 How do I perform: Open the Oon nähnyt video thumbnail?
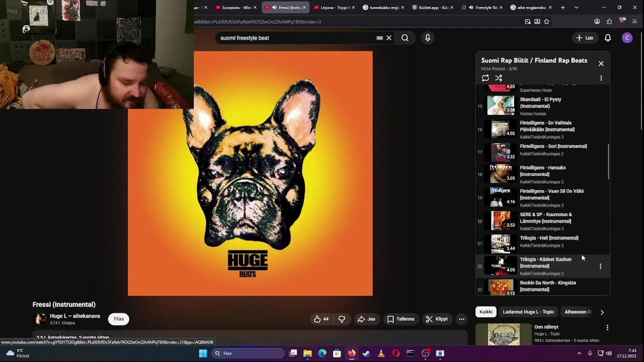[x=503, y=334]
